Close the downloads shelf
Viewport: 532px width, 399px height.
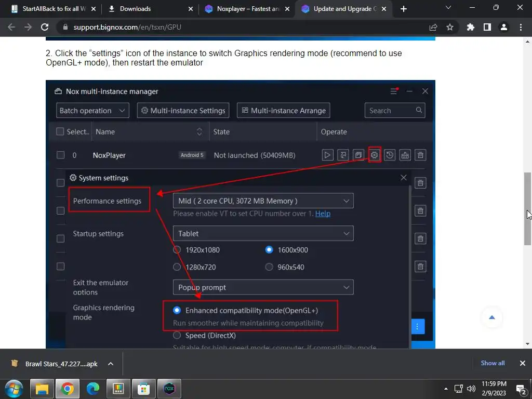click(x=523, y=363)
